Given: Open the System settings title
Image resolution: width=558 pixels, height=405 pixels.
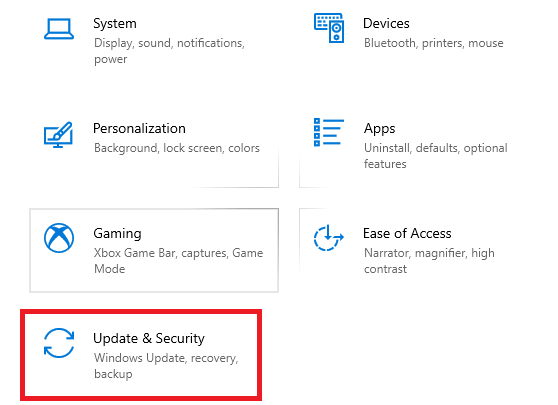Looking at the screenshot, I should (115, 23).
